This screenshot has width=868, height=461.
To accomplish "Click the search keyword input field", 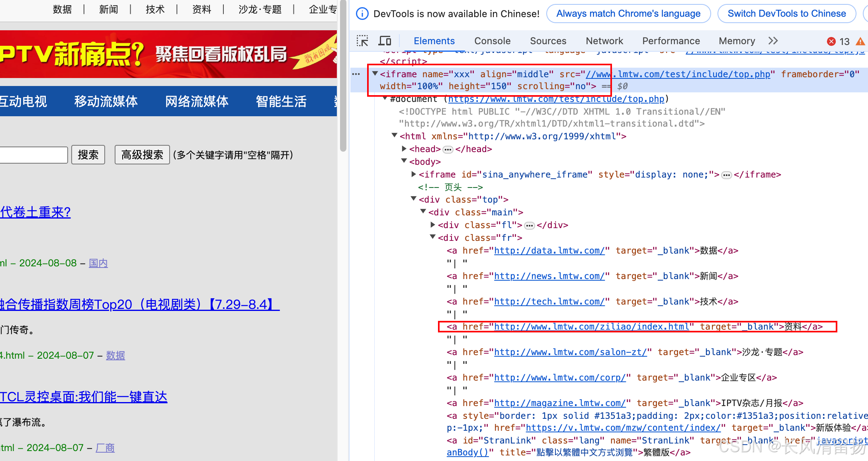I will pos(33,155).
